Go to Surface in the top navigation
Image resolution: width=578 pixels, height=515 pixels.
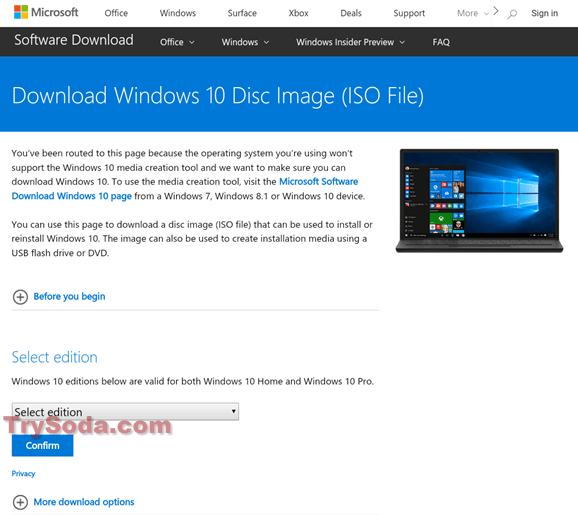[x=242, y=13]
